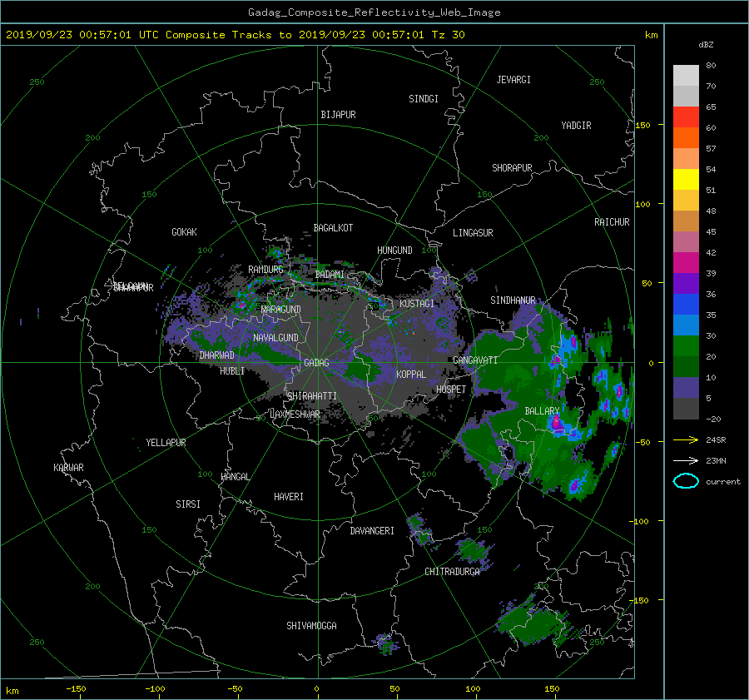Click the KARWAR city label

click(69, 468)
